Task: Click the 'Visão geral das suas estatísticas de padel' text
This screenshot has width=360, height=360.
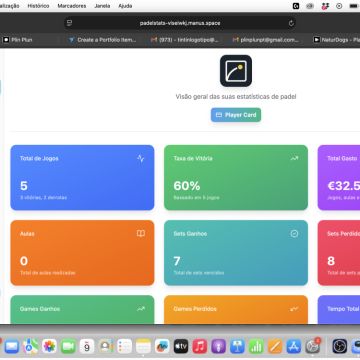Action: [x=236, y=97]
